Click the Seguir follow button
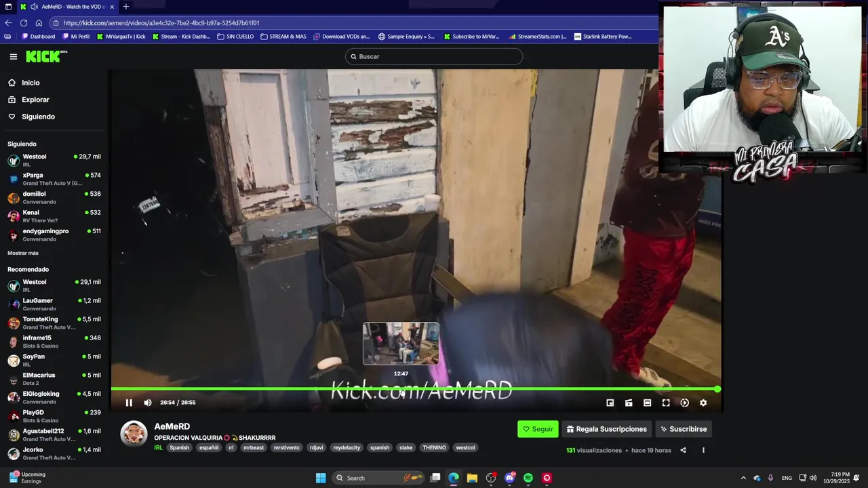The width and height of the screenshot is (868, 488). (x=538, y=429)
